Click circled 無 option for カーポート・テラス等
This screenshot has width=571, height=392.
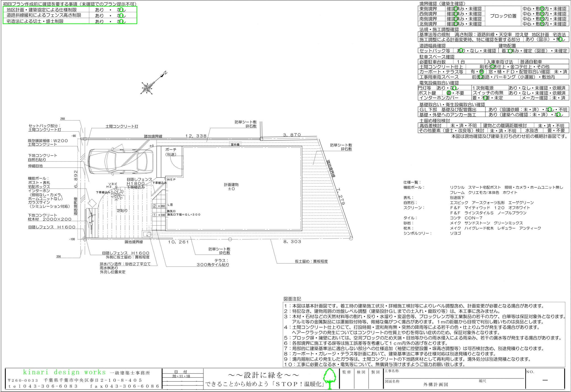pos(481,72)
